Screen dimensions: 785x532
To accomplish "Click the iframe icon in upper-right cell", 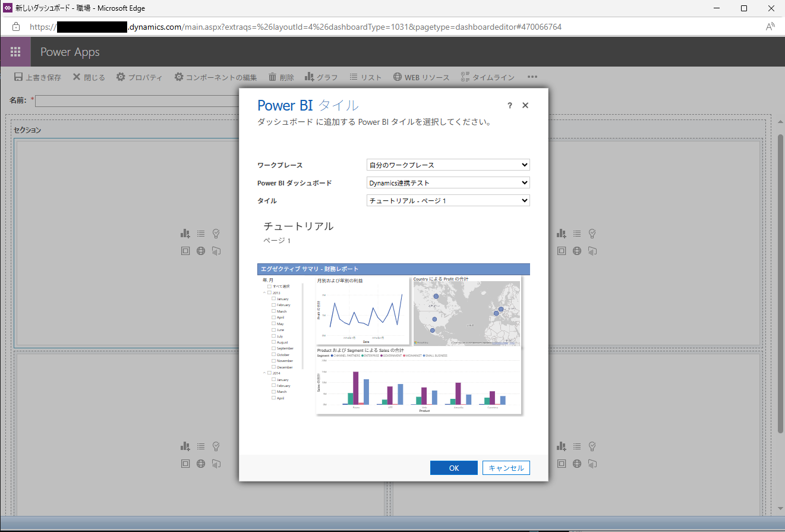I will pos(561,251).
